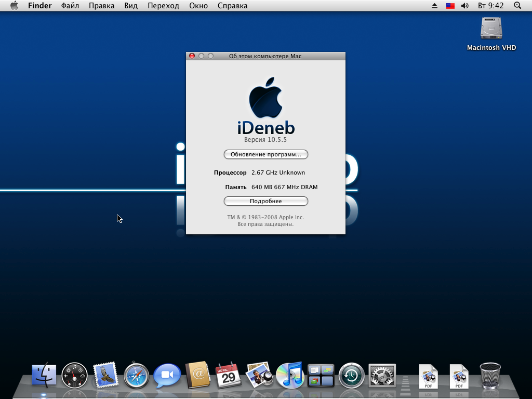Launch Safari browser from the Dock
The width and height of the screenshot is (532, 399).
(137, 375)
